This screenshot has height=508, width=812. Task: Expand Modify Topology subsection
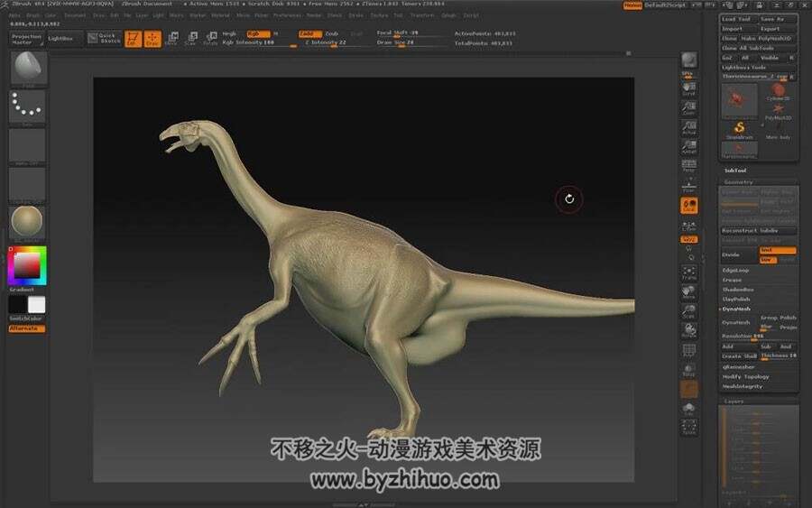tap(746, 377)
